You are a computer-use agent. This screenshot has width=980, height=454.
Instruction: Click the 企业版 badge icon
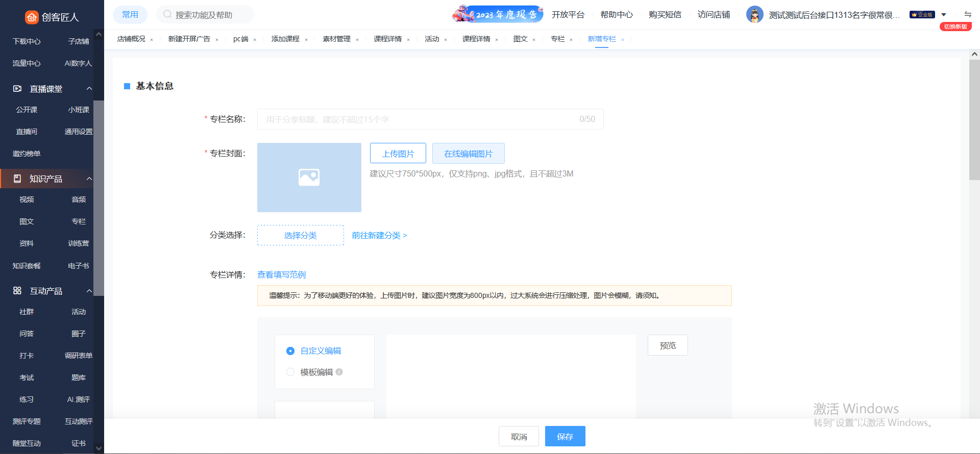[922, 15]
